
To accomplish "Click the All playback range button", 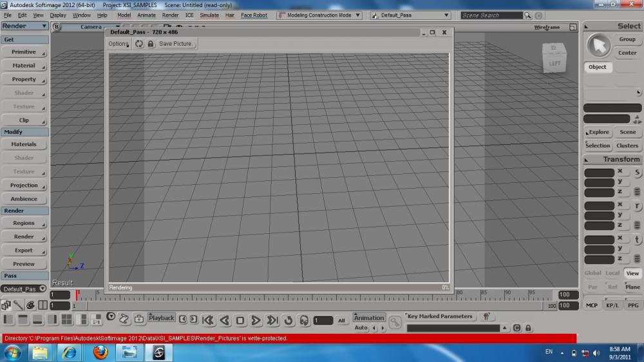I will point(341,321).
